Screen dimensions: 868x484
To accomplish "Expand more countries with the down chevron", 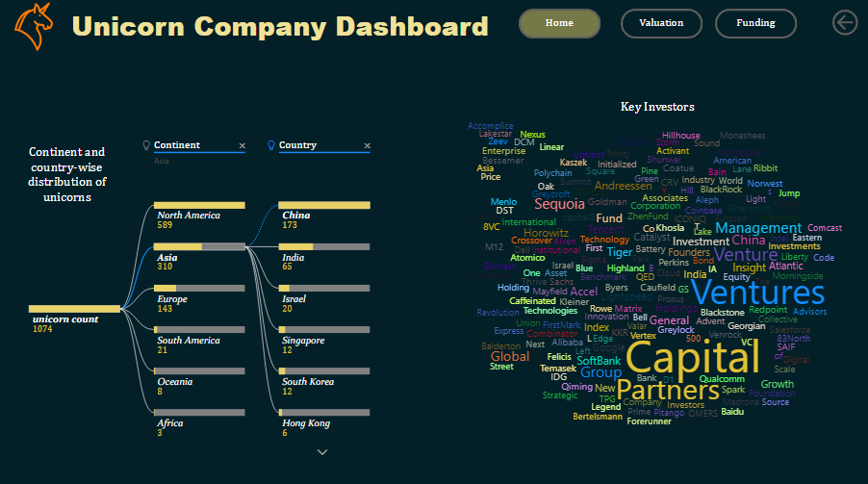I will [322, 452].
